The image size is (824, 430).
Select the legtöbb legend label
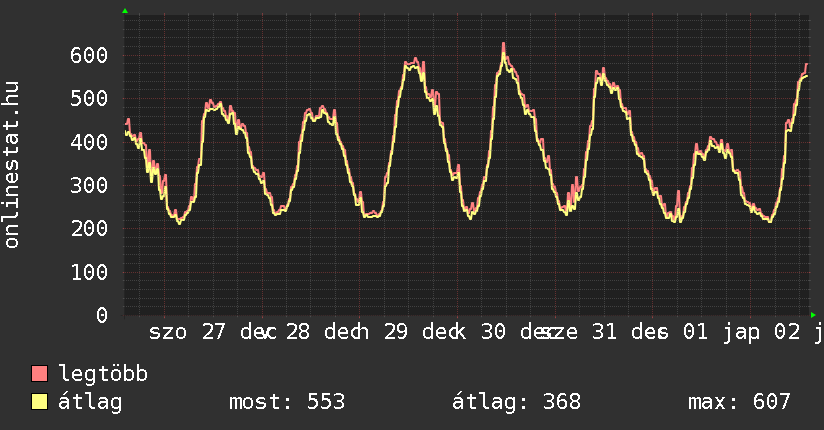click(x=103, y=374)
